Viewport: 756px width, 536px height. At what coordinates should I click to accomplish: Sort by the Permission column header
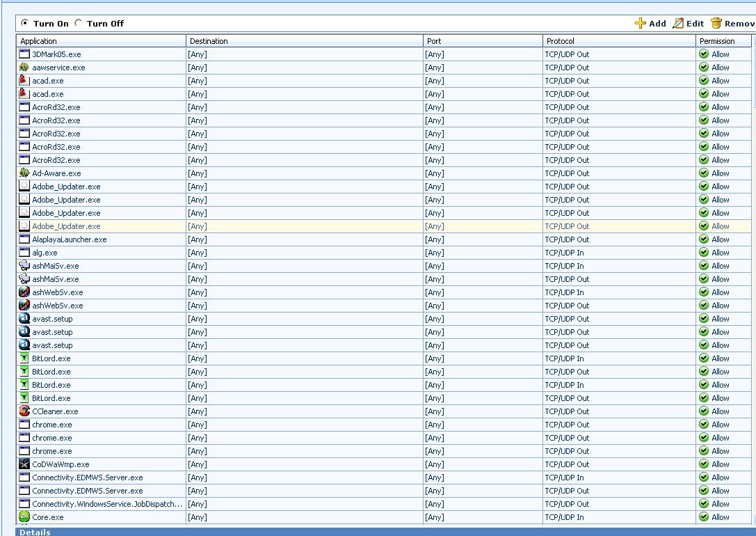[724, 41]
